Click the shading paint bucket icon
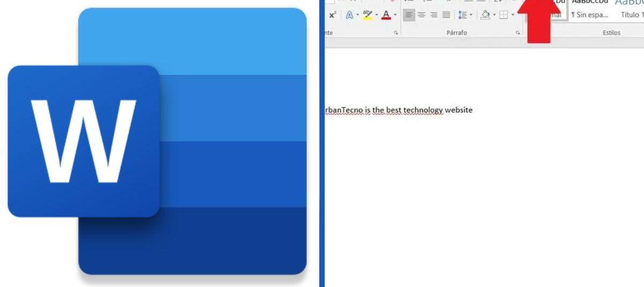The image size is (644, 287). coord(485,15)
